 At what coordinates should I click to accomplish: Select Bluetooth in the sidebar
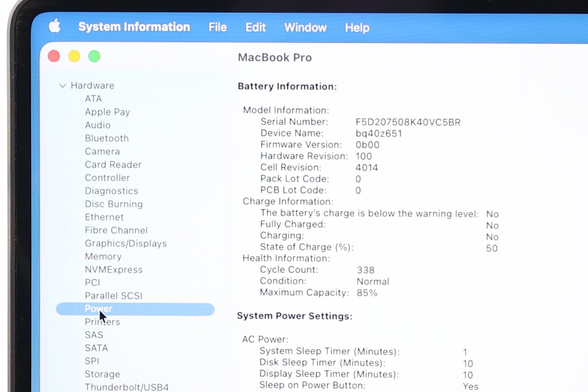(107, 138)
